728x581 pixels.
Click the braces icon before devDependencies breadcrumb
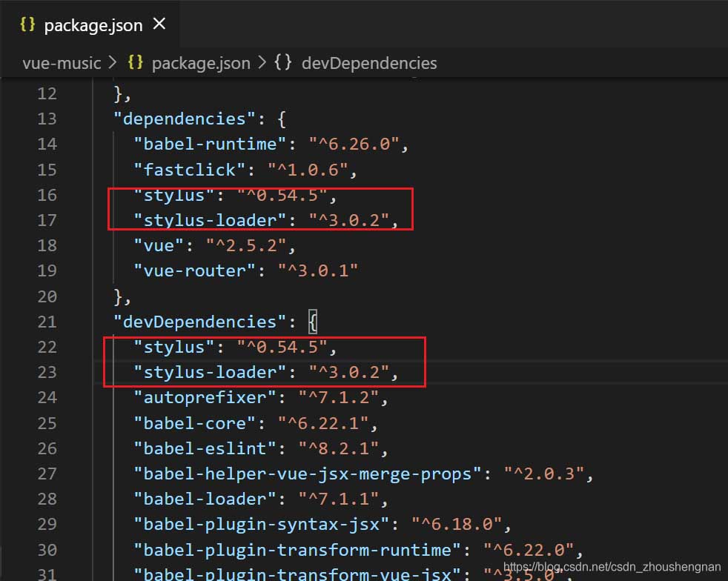point(283,63)
